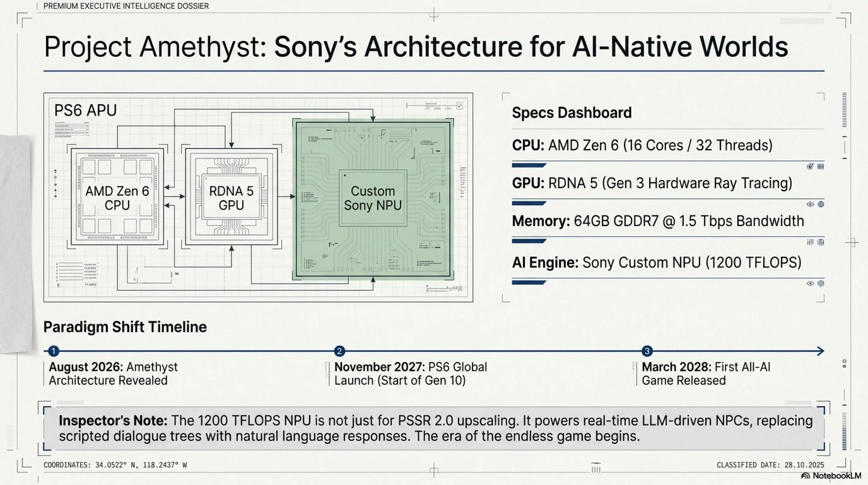Click the bar-grid icon under the CPU spec row

pos(821,166)
